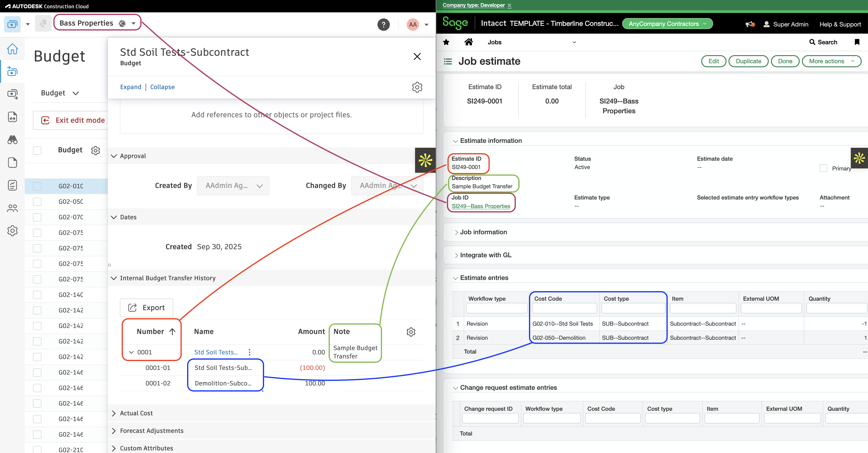Screen dimensions: 868x453
Task: Click the Help question mark icon
Action: click(x=384, y=24)
